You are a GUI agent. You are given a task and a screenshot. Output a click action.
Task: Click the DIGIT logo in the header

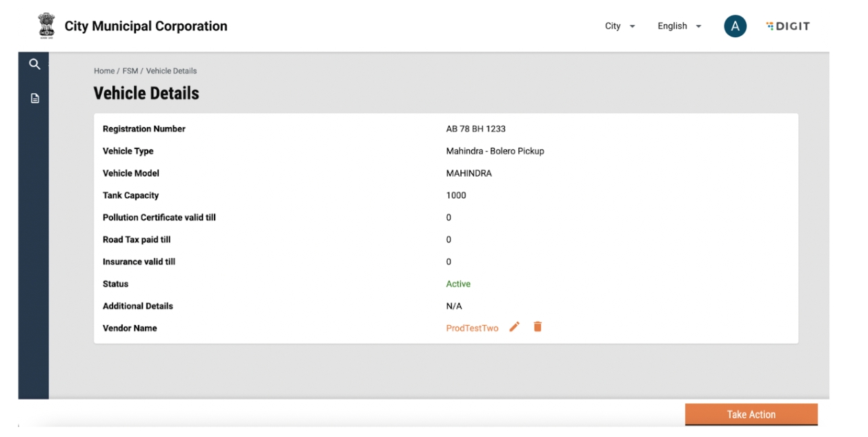[788, 26]
